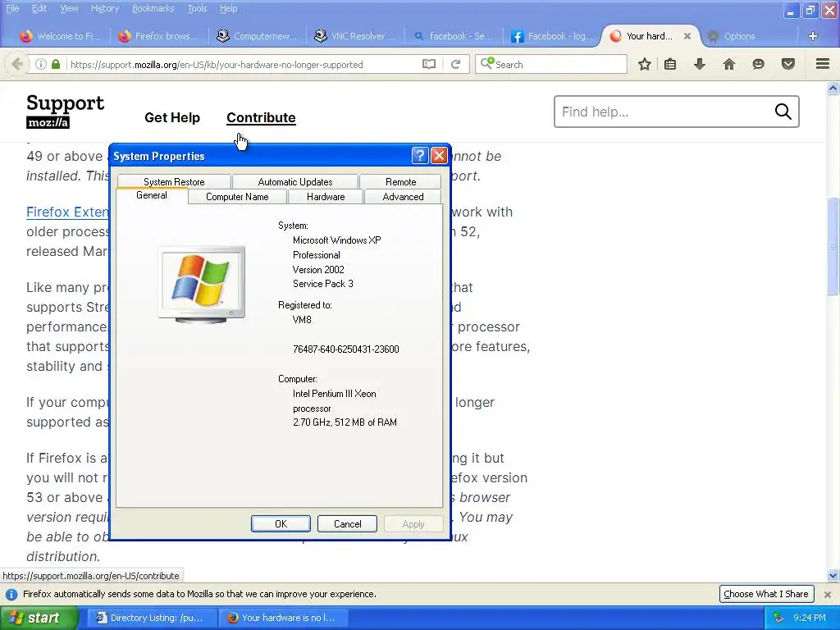Open 'Your hardware is no l...' taskbar item
The width and height of the screenshot is (840, 630).
[284, 618]
